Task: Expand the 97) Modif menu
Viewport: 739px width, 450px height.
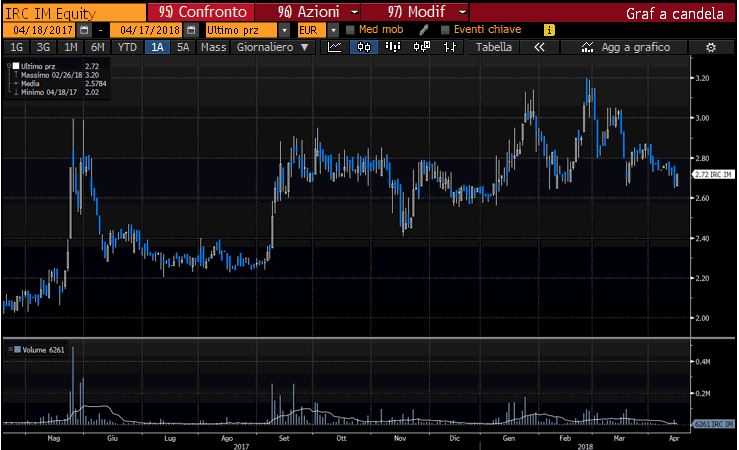Action: pos(427,12)
